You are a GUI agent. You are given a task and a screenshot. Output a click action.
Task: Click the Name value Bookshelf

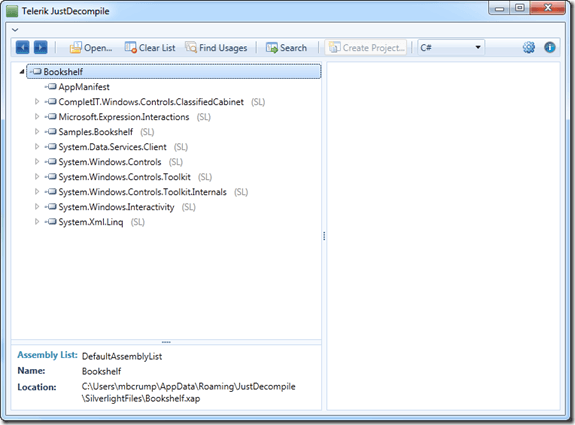coord(101,371)
